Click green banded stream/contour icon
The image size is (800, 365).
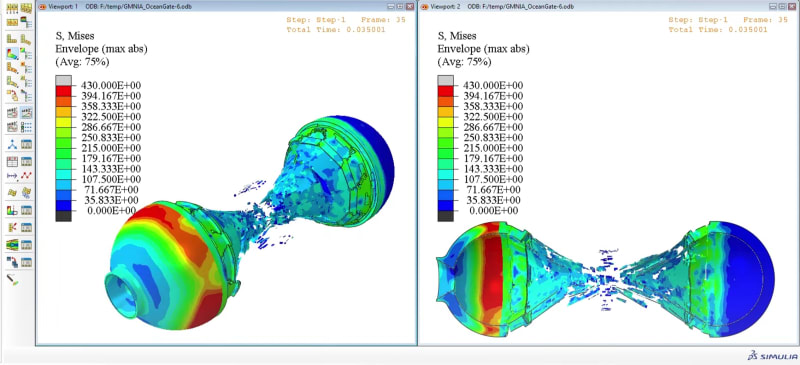pos(12,245)
